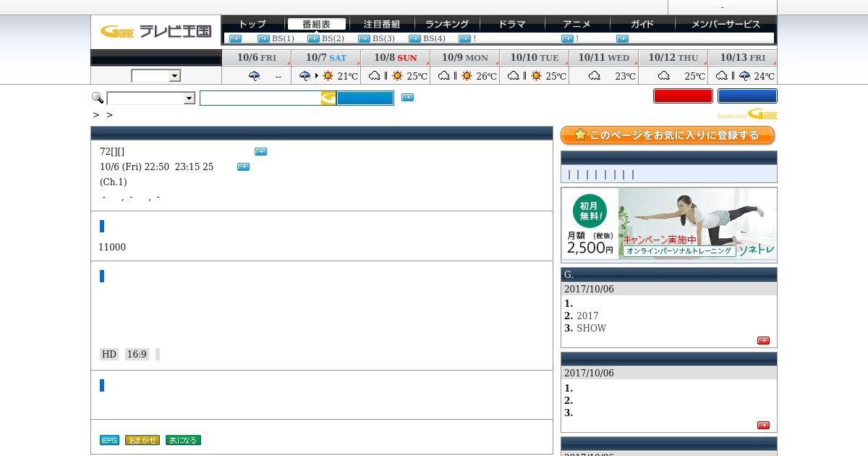Click the dark blue button at top right
This screenshot has height=456, width=868.
coord(747,96)
